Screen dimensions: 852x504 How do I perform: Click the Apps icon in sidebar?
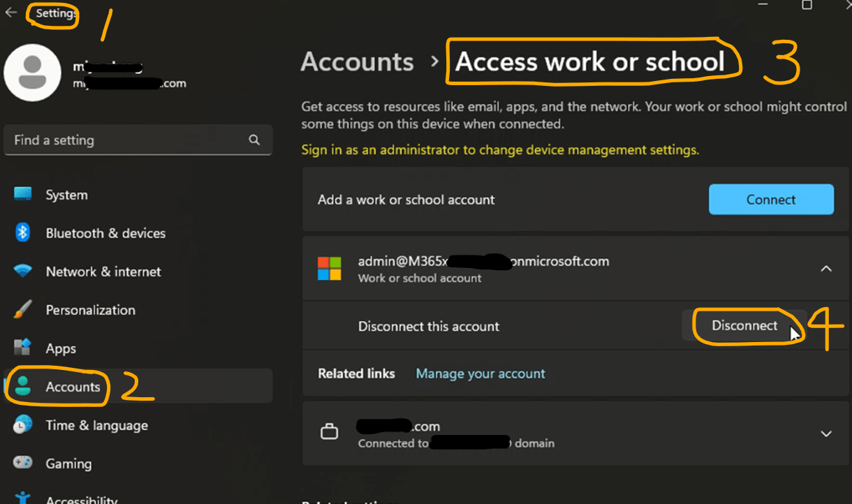click(23, 348)
